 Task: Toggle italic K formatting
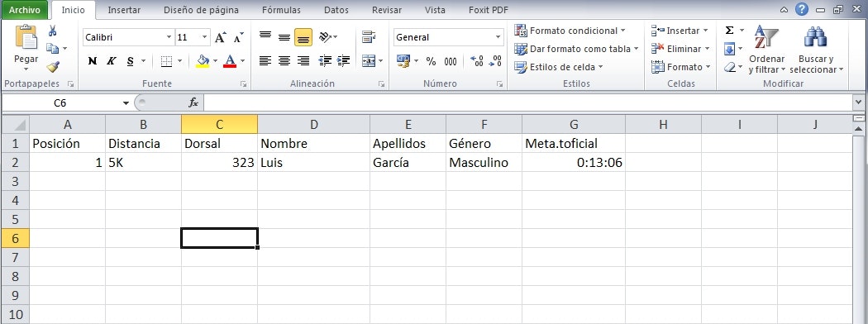coord(112,61)
